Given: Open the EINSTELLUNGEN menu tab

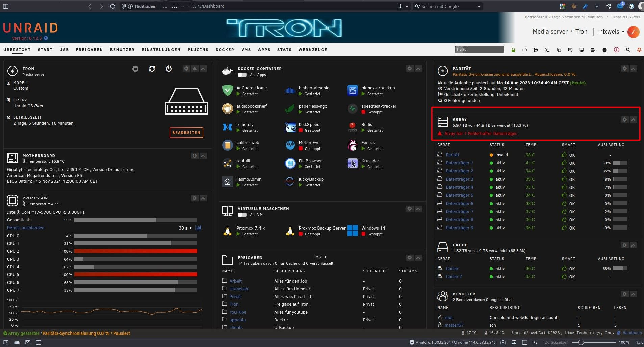Looking at the screenshot, I should coord(161,50).
